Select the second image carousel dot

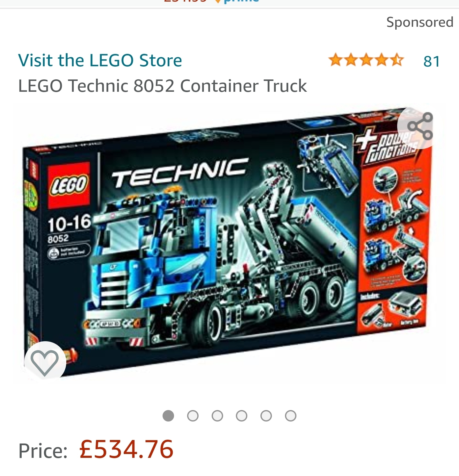coord(193,416)
